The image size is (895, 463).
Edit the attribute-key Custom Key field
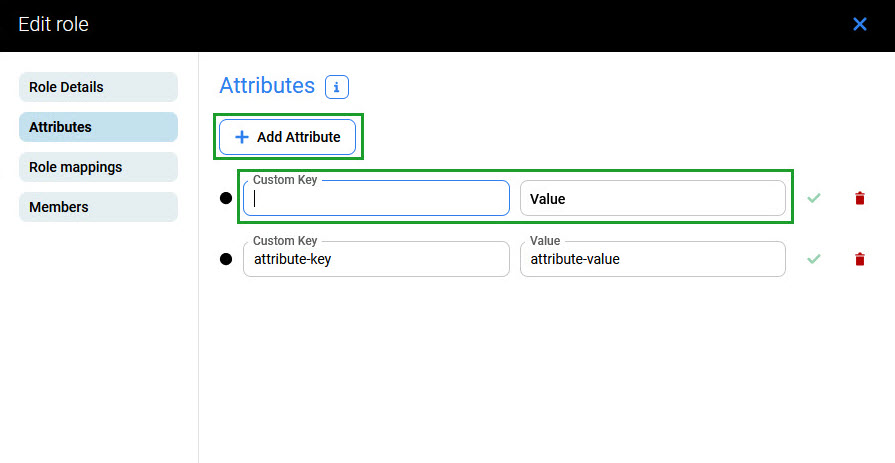376,260
